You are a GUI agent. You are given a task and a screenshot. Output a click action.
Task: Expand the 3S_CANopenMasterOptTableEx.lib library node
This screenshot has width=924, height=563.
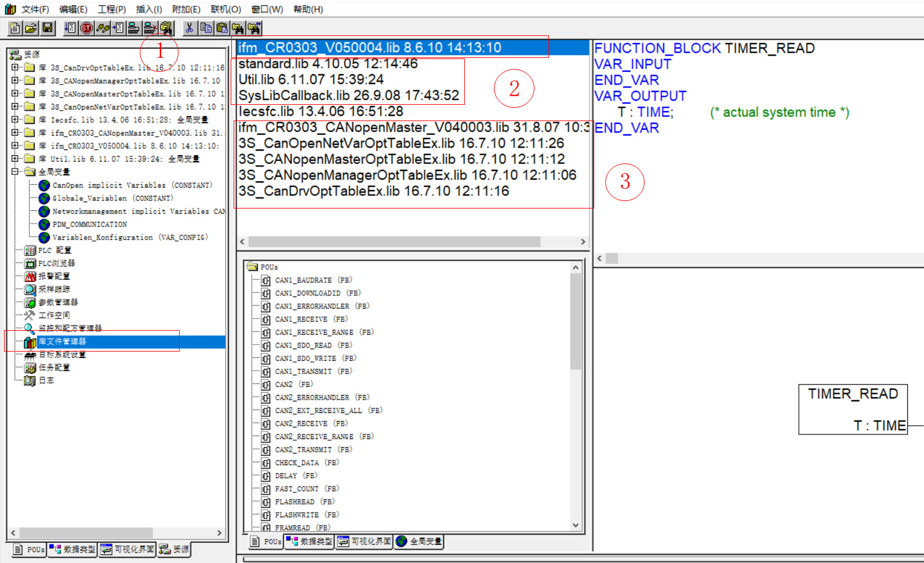pos(14,93)
